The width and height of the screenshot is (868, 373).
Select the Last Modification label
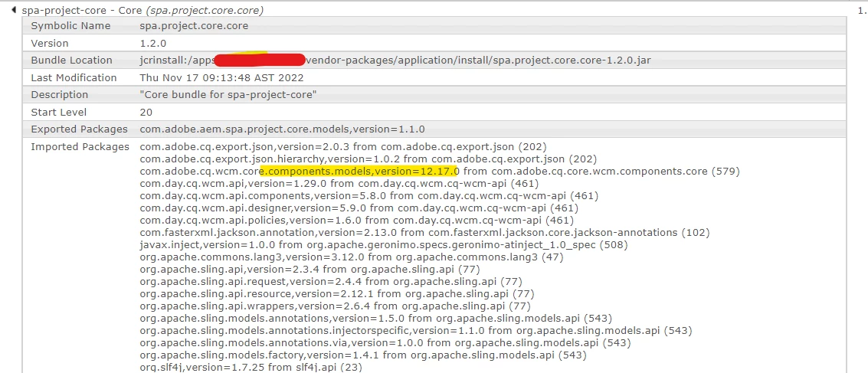tap(74, 77)
